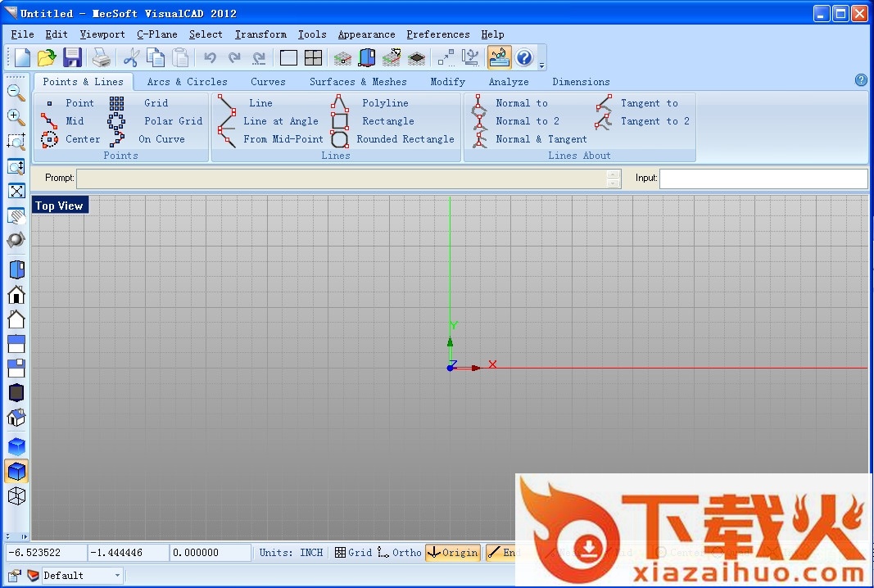The height and width of the screenshot is (588, 874).
Task: Click the Tangent to line icon
Action: [604, 102]
